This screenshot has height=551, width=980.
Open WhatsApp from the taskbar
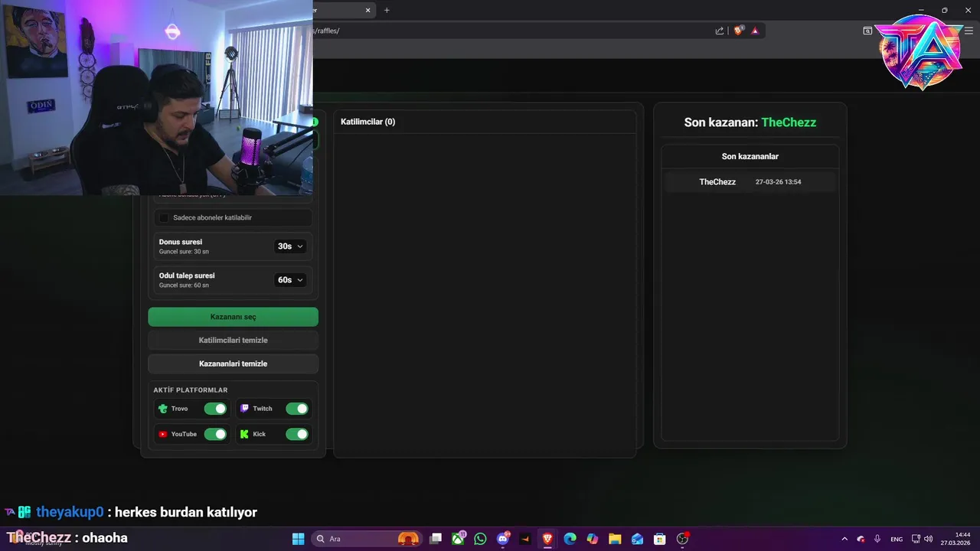coord(480,539)
